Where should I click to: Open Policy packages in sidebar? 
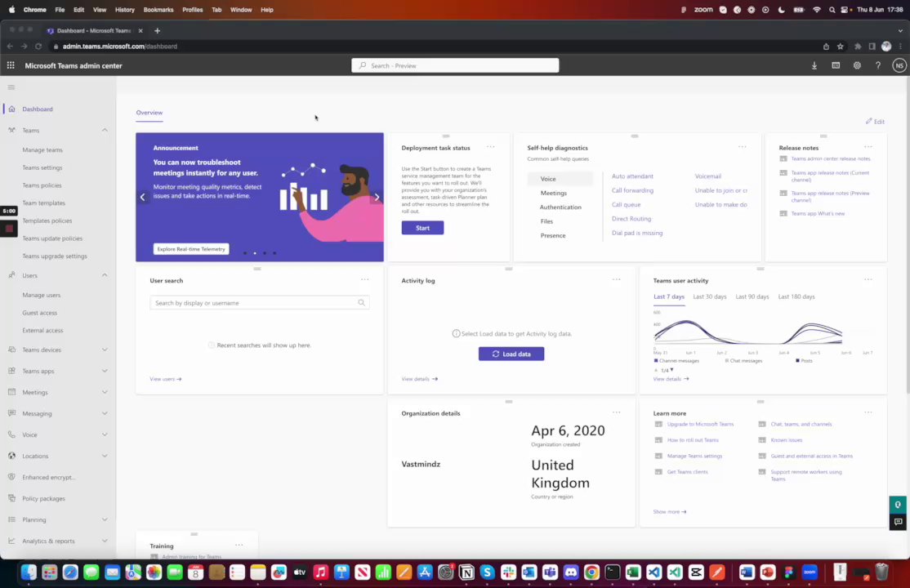pyautogui.click(x=43, y=499)
